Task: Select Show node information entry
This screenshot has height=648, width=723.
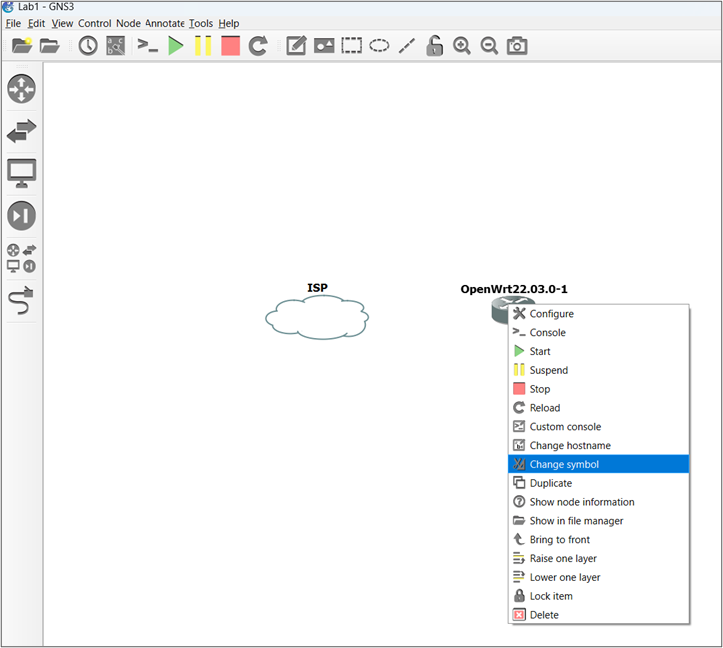Action: click(599, 502)
